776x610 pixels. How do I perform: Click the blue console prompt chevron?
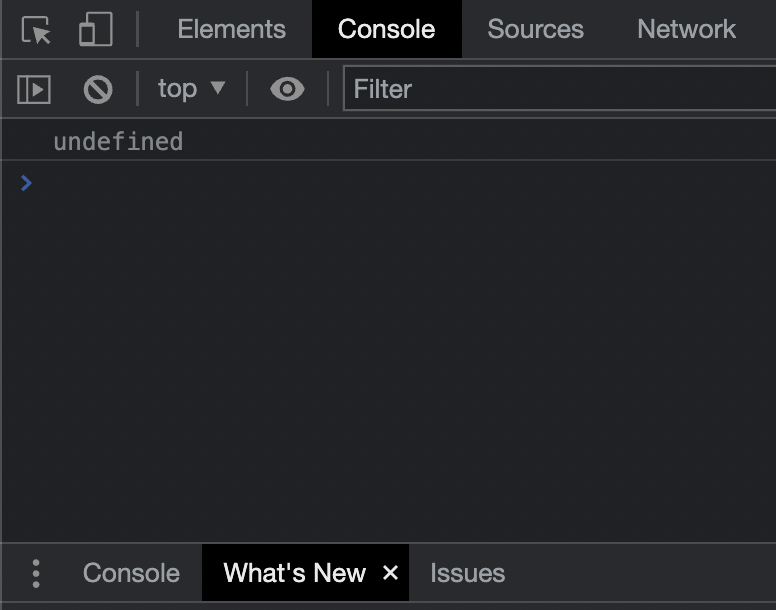(x=26, y=183)
